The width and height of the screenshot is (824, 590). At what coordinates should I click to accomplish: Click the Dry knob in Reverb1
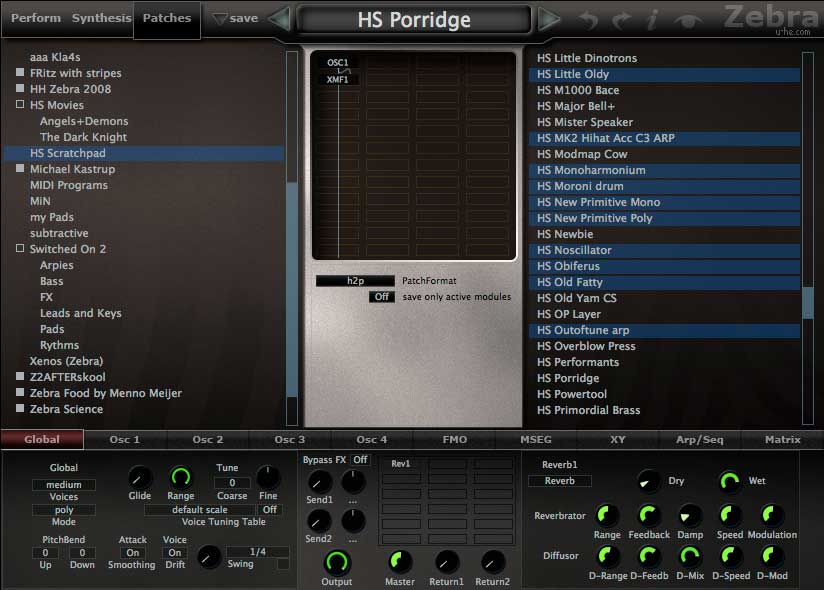click(647, 481)
